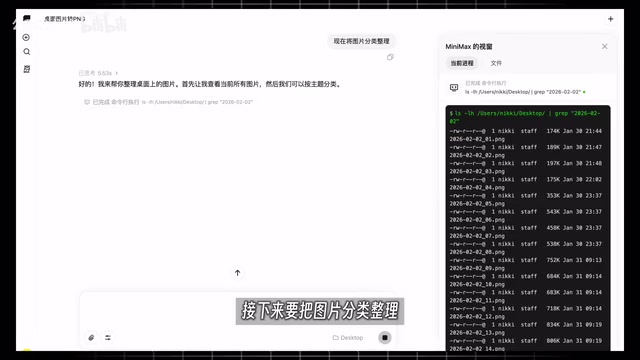
Task: Select the Desktop folder label
Action: pyautogui.click(x=348, y=338)
